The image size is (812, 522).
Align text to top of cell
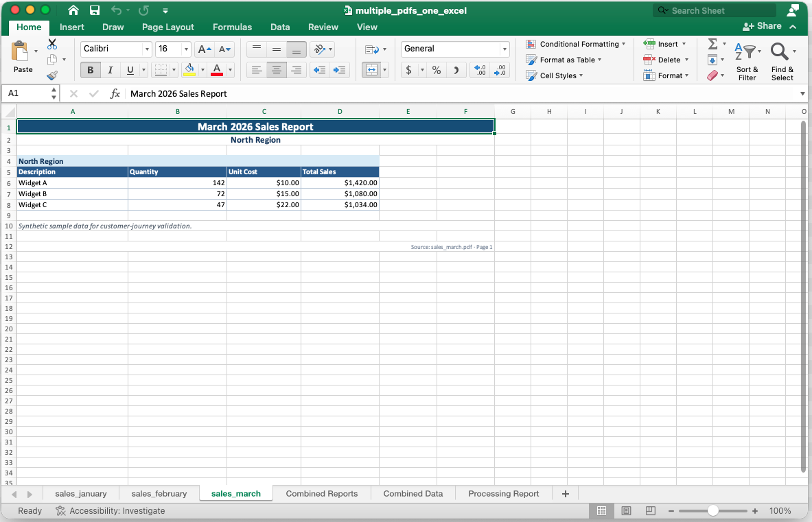(256, 49)
